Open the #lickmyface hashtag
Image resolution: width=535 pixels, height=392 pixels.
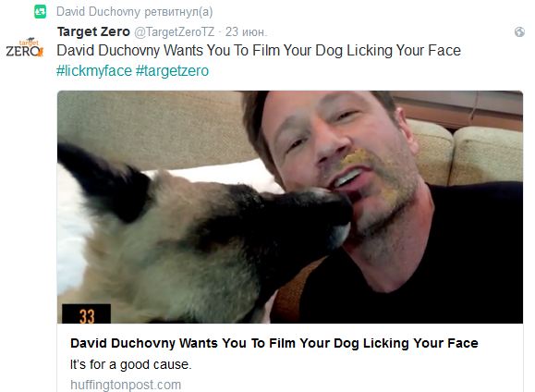(94, 71)
